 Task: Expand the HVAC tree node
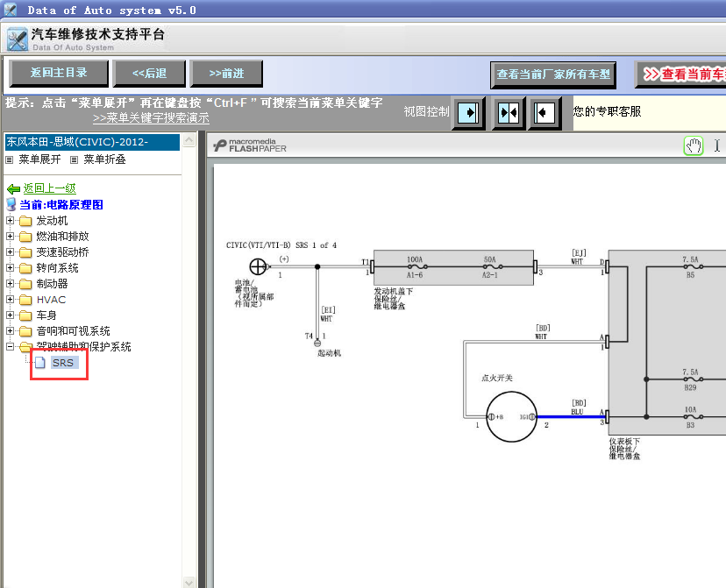pos(10,300)
